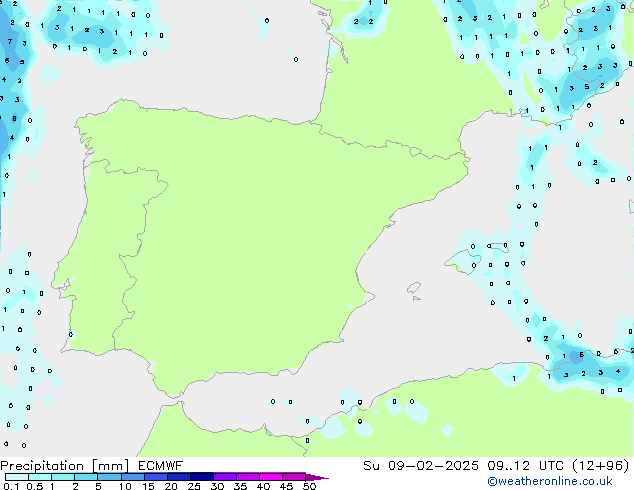Click the 20–25 mm dark blue swatch

tap(179, 477)
